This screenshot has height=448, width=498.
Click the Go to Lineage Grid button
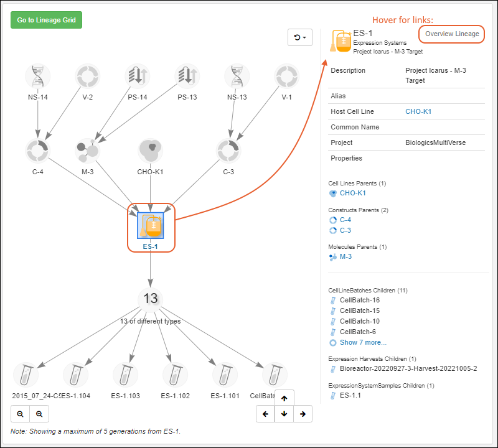coord(46,20)
